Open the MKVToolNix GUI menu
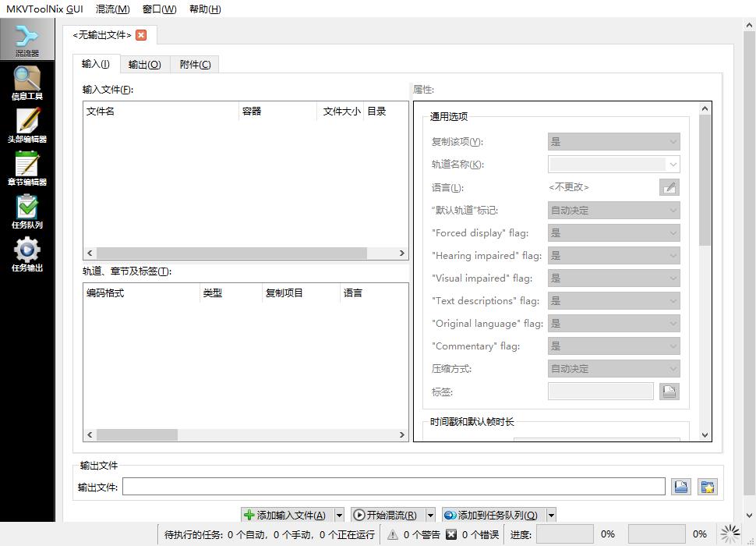 click(44, 9)
